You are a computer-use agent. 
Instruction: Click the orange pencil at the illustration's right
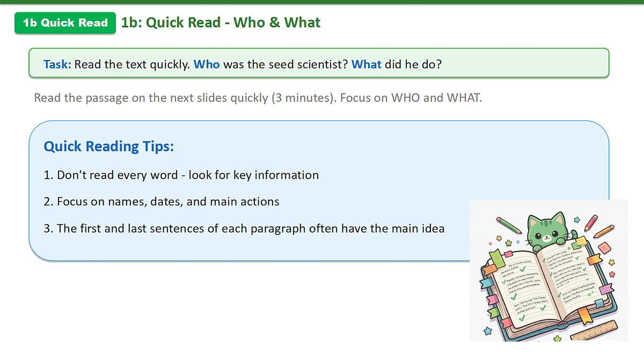pos(604,232)
